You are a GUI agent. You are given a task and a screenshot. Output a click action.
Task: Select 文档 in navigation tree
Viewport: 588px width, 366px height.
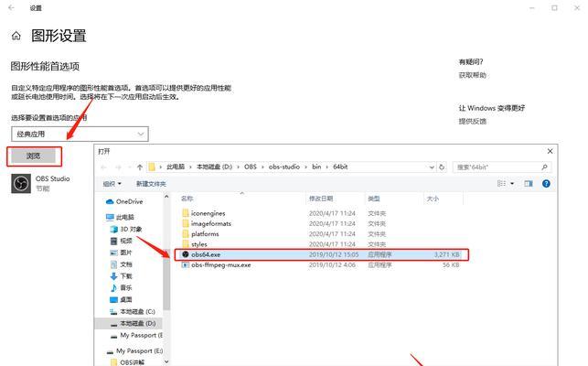coord(121,264)
